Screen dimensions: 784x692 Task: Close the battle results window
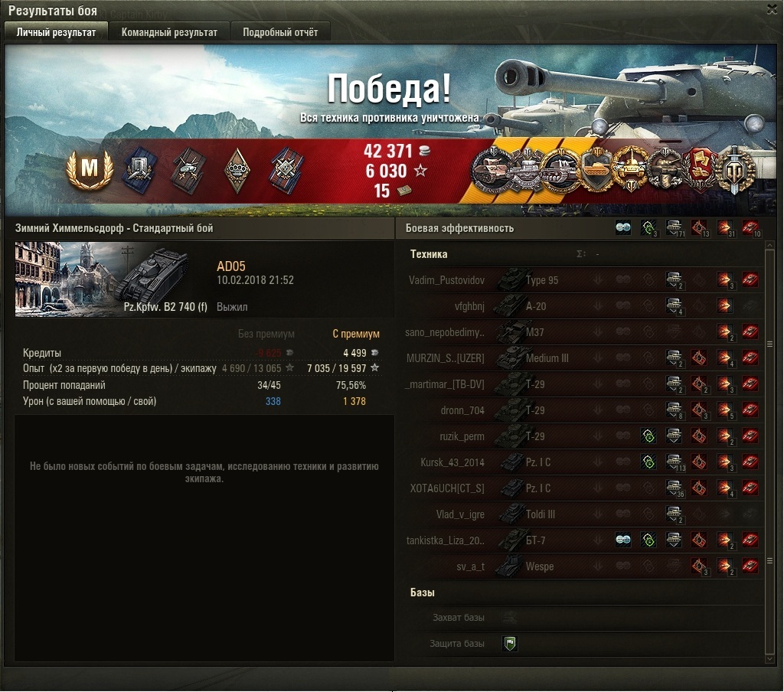[773, 10]
